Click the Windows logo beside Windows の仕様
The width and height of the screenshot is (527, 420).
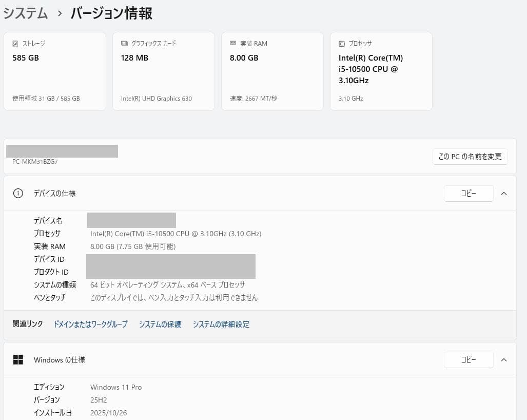tap(18, 360)
